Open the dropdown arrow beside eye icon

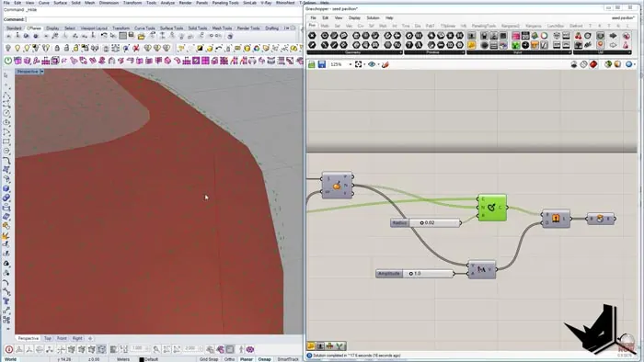(x=378, y=65)
